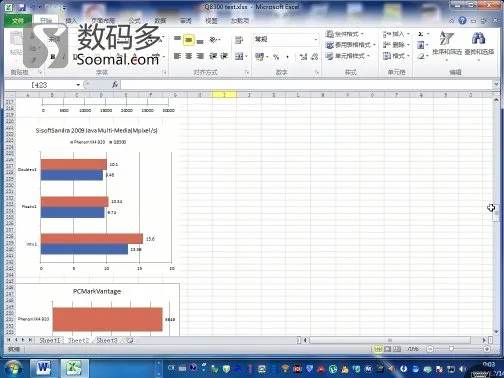Click the formula bar input field
The image size is (504, 378).
[x=307, y=85]
